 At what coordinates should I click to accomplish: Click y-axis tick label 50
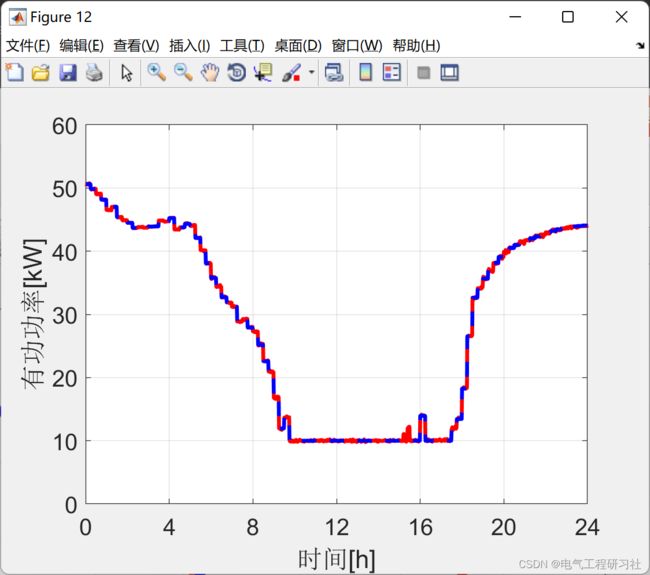65,189
